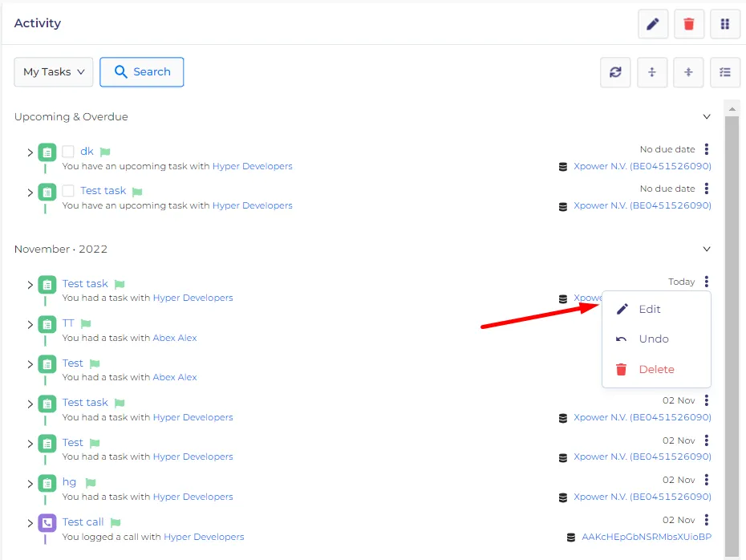Collapse the November 2022 section

pos(707,250)
